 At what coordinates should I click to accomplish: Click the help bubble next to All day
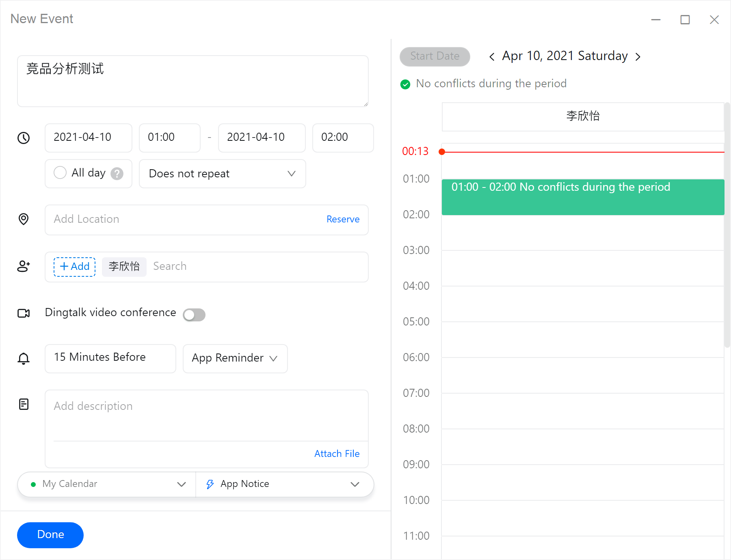[x=117, y=173]
